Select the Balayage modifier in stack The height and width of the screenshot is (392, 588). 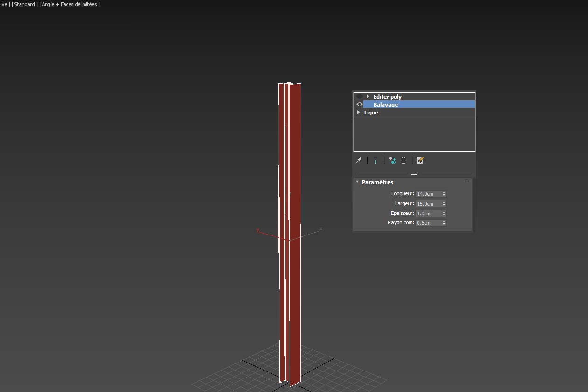(386, 105)
